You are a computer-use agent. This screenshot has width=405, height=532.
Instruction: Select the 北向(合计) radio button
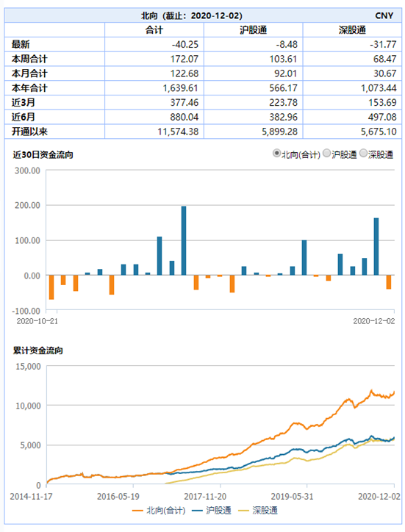276,154
